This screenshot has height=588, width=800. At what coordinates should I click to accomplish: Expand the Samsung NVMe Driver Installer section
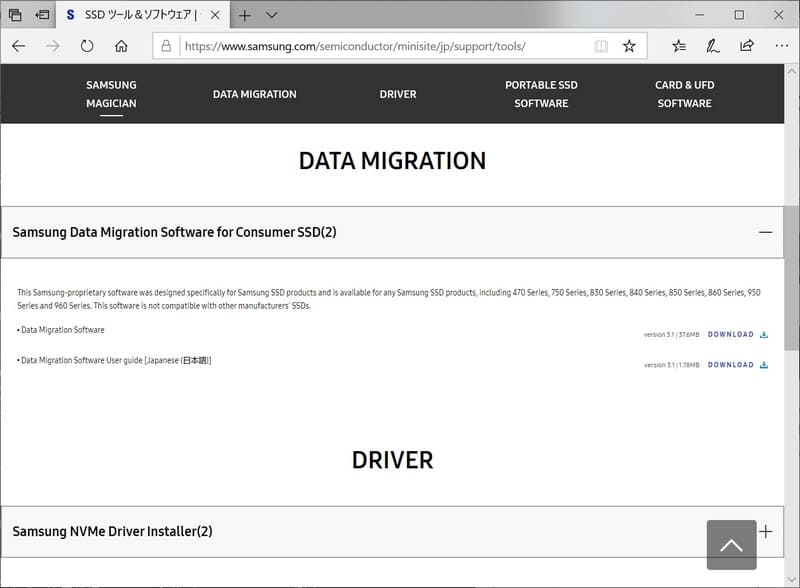(x=765, y=531)
